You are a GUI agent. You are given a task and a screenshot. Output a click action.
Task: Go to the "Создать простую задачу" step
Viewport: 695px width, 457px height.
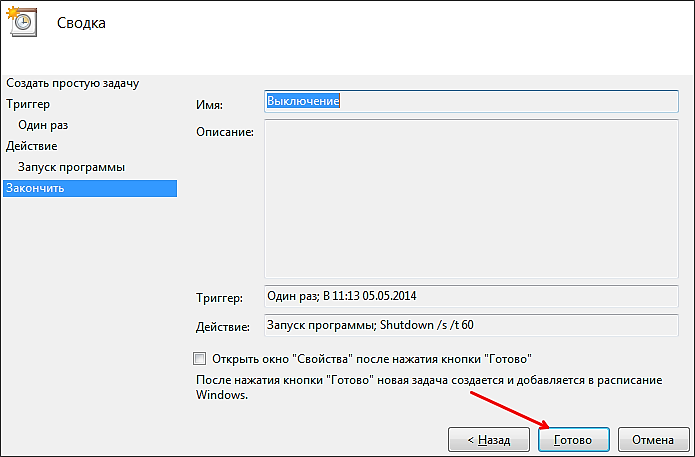pos(71,82)
